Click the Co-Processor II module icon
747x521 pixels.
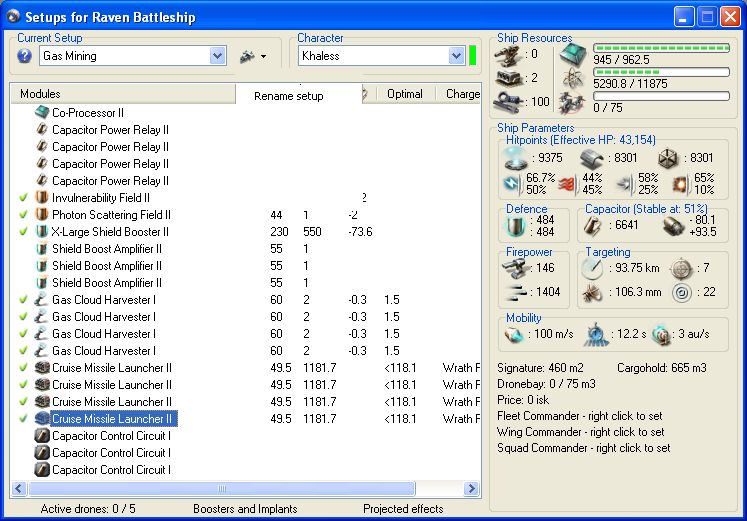click(x=42, y=113)
